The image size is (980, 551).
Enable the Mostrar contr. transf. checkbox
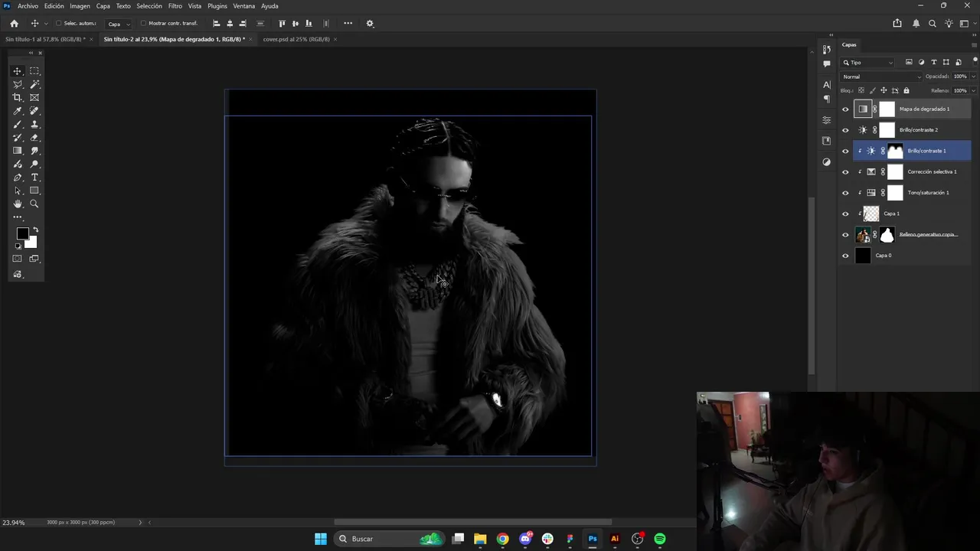(x=144, y=24)
